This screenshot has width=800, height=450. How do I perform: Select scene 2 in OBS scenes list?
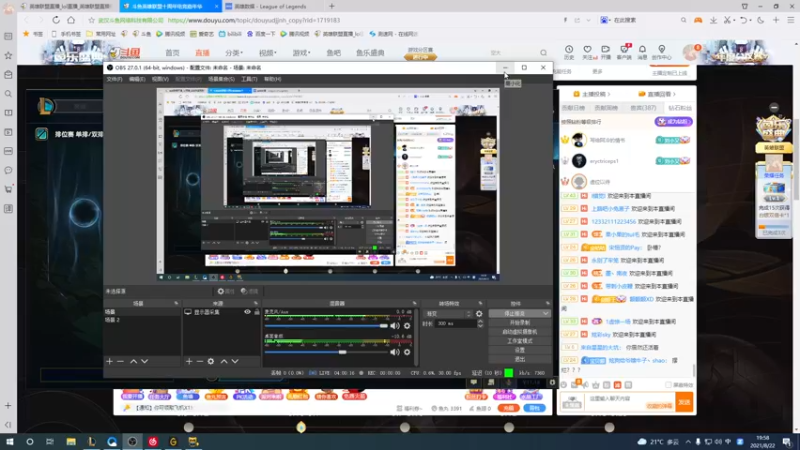pos(142,320)
